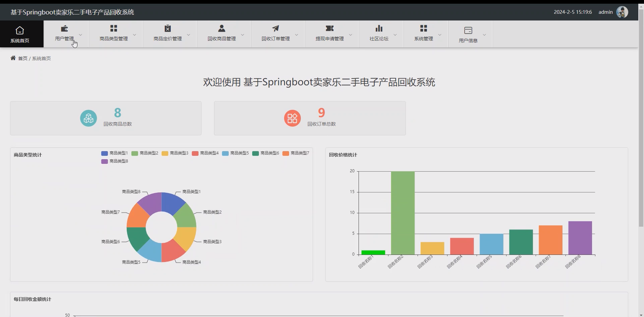Open 社区论坛 via the bar chart icon
The height and width of the screenshot is (317, 644).
(379, 28)
